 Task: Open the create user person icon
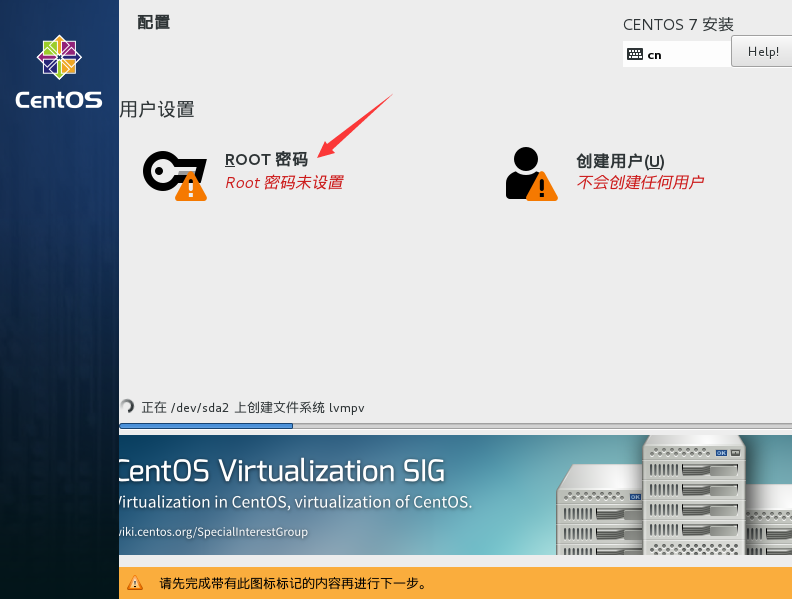click(x=531, y=174)
